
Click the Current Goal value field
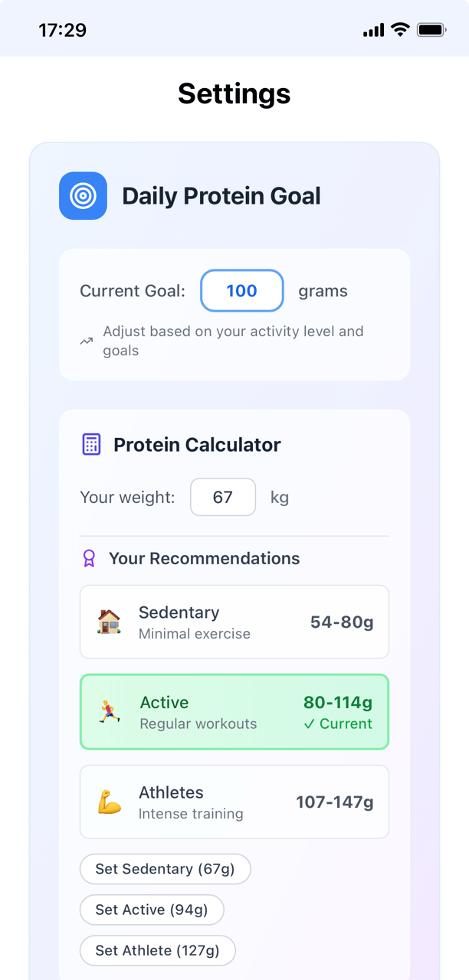[x=242, y=291]
